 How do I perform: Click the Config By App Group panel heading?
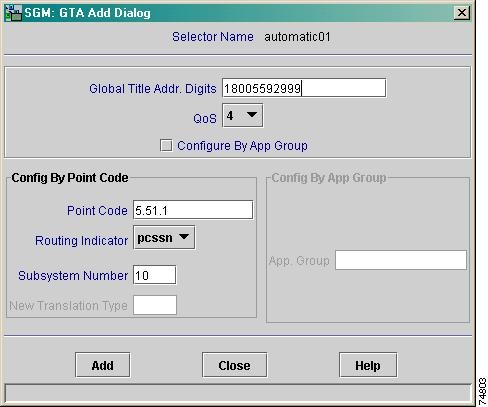point(329,178)
